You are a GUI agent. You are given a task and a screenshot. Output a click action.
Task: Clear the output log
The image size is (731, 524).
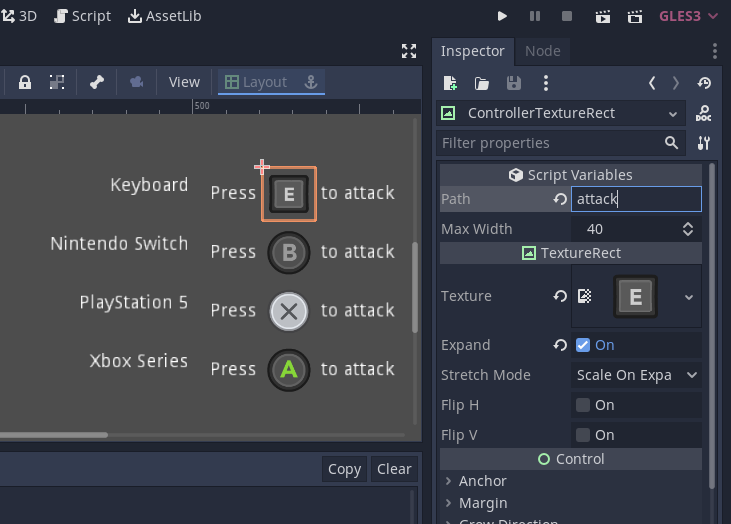pyautogui.click(x=394, y=469)
